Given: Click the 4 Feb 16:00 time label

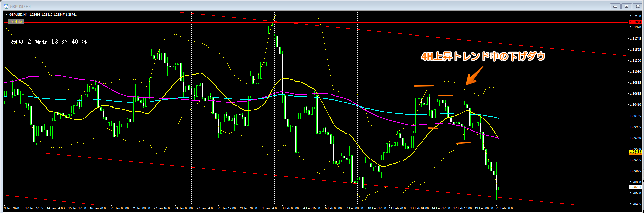Looking at the screenshot, I should (x=312, y=208).
